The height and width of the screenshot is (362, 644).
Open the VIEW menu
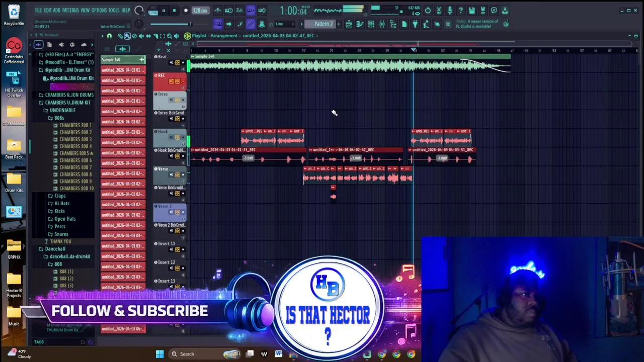(85, 10)
